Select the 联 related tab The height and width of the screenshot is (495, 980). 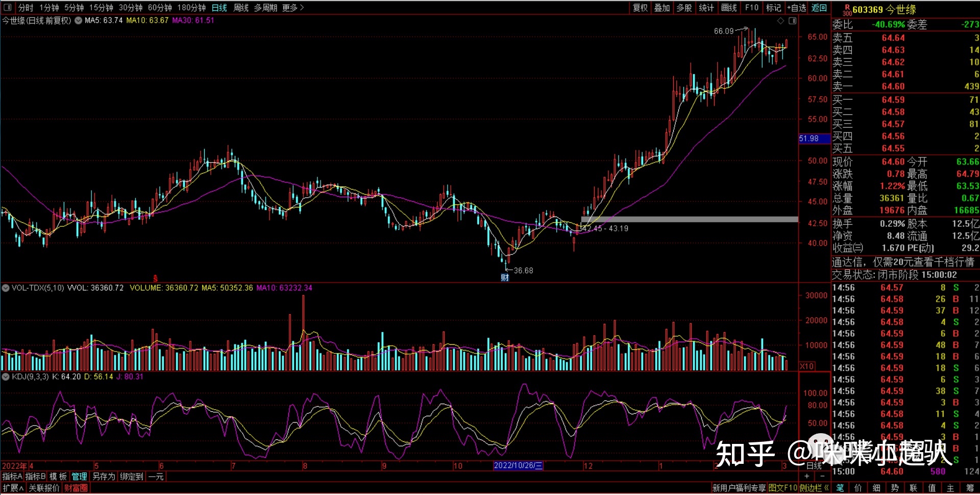pyautogui.click(x=914, y=488)
